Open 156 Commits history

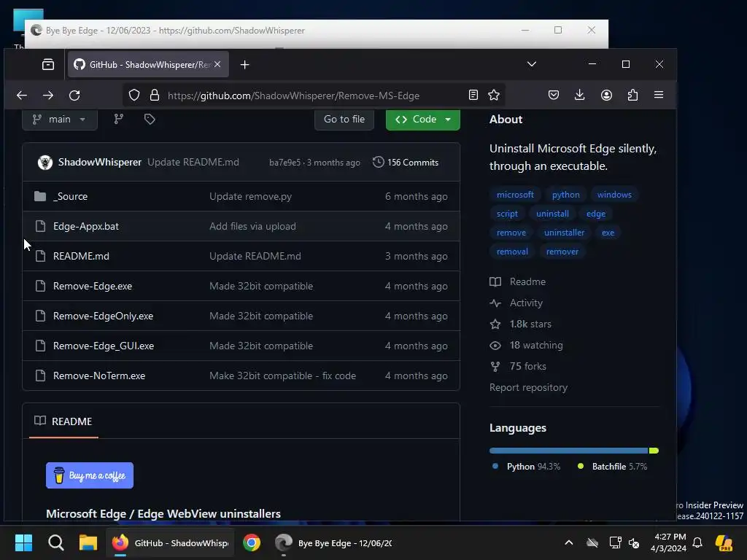406,162
